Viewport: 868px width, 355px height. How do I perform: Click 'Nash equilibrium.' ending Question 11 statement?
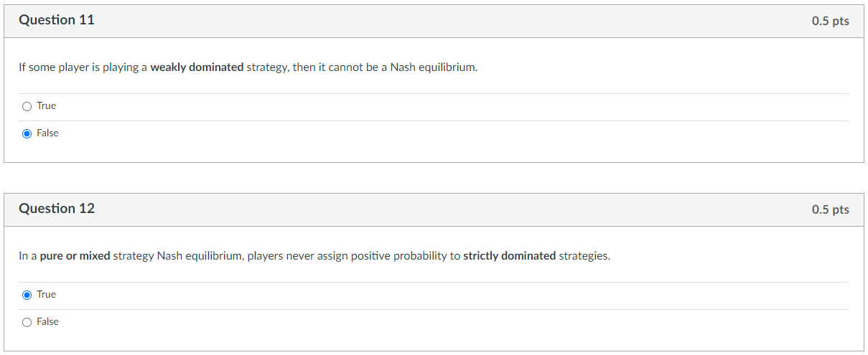[x=434, y=67]
